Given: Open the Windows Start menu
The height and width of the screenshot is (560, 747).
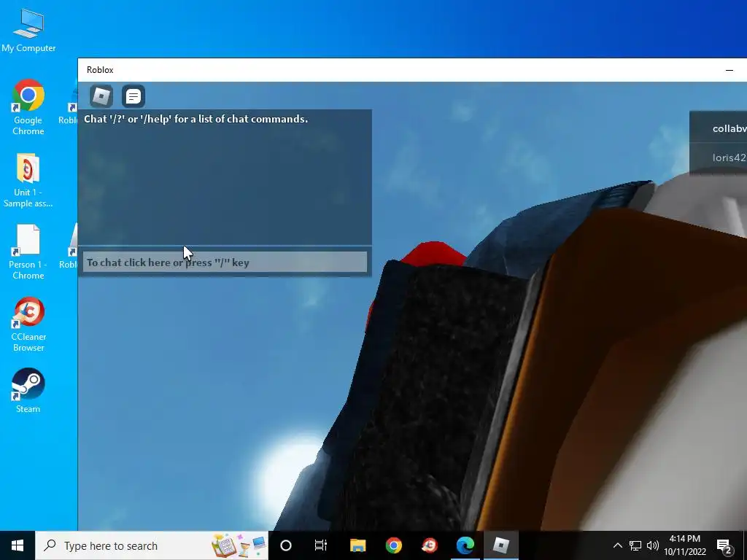Looking at the screenshot, I should [x=18, y=545].
